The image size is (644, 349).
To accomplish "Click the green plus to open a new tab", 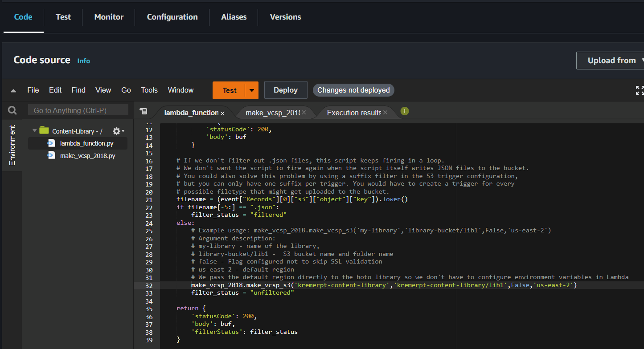I will pos(404,111).
